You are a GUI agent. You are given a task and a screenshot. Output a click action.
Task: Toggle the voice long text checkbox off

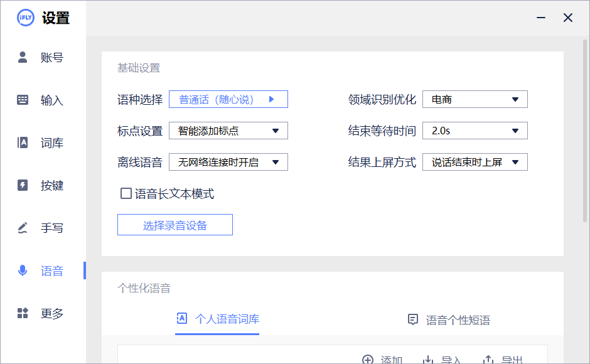tap(124, 194)
